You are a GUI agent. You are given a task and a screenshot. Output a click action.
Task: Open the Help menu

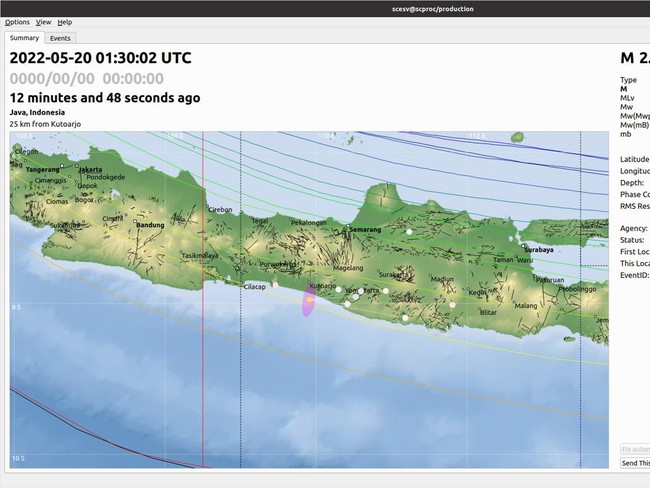click(65, 21)
